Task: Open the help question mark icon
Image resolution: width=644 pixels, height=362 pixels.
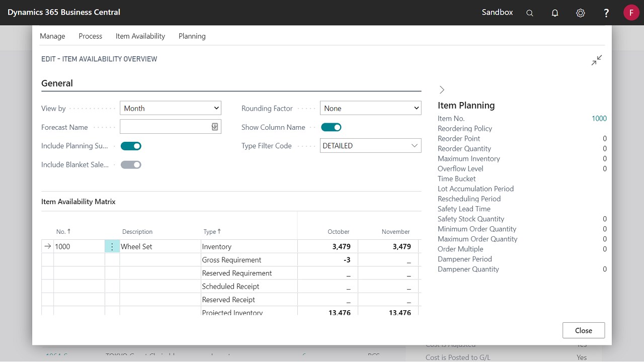Action: 606,13
